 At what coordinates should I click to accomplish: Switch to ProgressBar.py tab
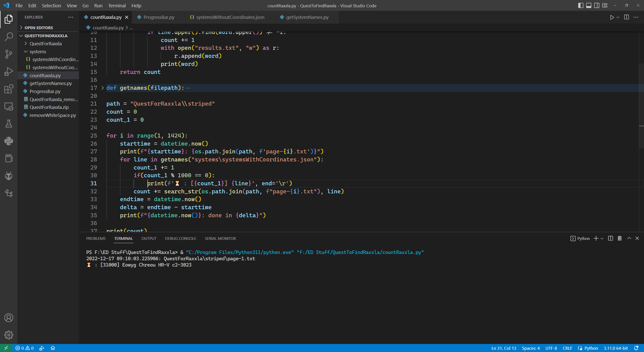tap(158, 17)
